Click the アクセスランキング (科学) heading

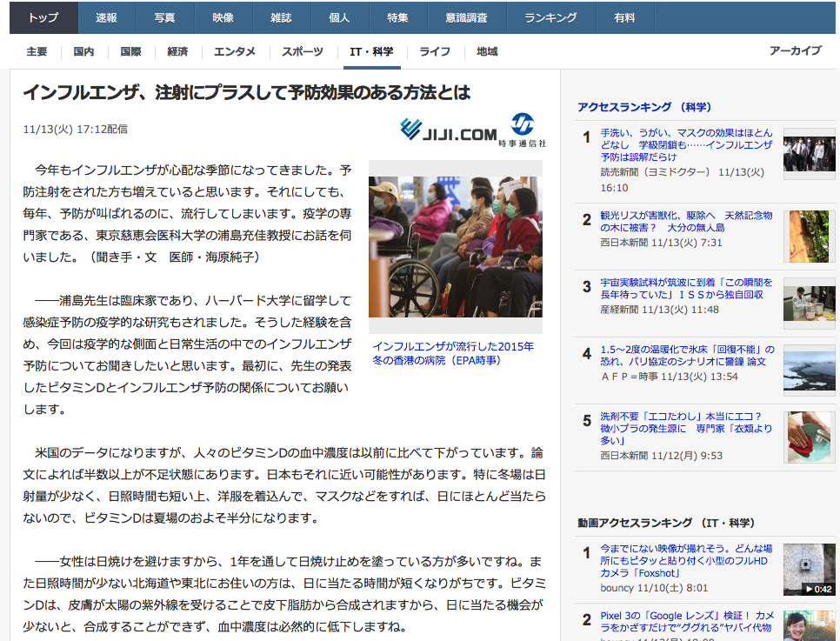[x=644, y=107]
